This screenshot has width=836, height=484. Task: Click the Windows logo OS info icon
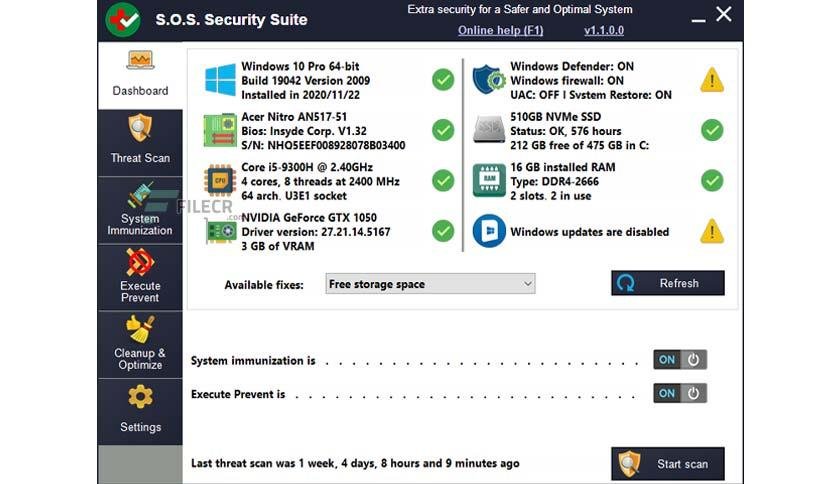pyautogui.click(x=220, y=80)
